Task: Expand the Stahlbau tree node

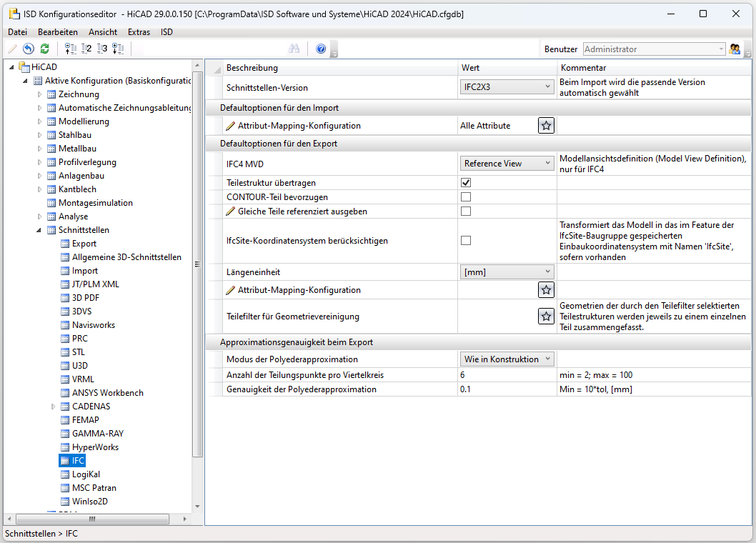Action: point(39,135)
